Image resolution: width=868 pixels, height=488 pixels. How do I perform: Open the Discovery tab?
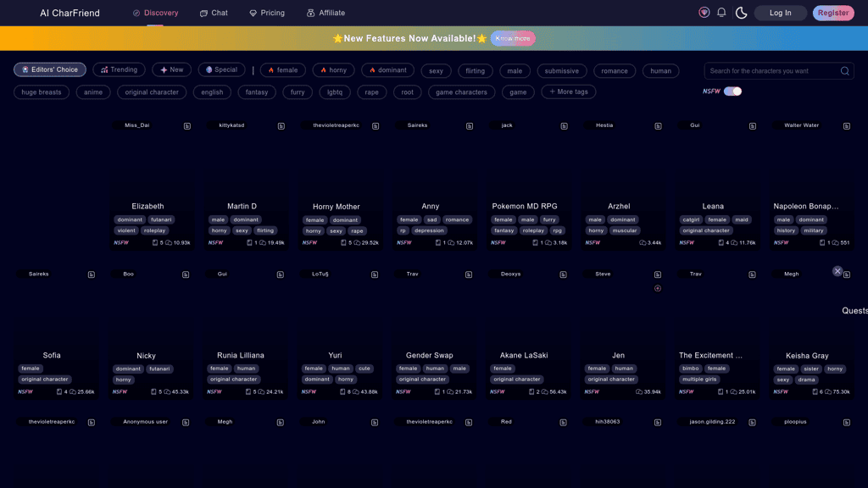coord(156,13)
